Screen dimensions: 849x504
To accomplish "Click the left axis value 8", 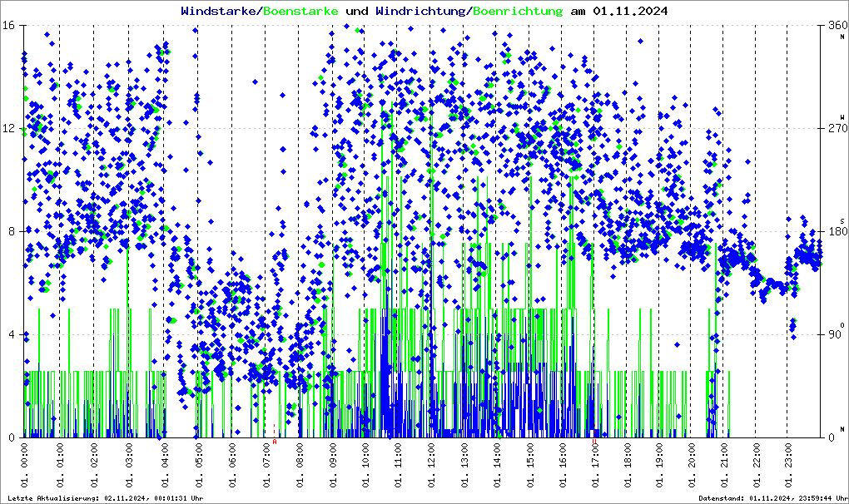I will pyautogui.click(x=13, y=231).
